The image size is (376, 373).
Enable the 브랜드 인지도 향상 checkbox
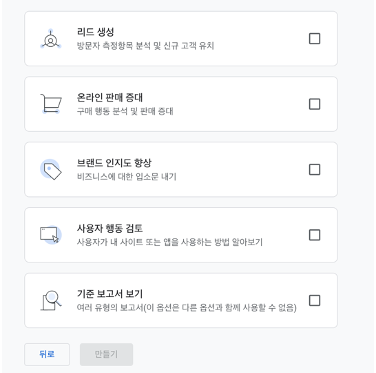(314, 169)
